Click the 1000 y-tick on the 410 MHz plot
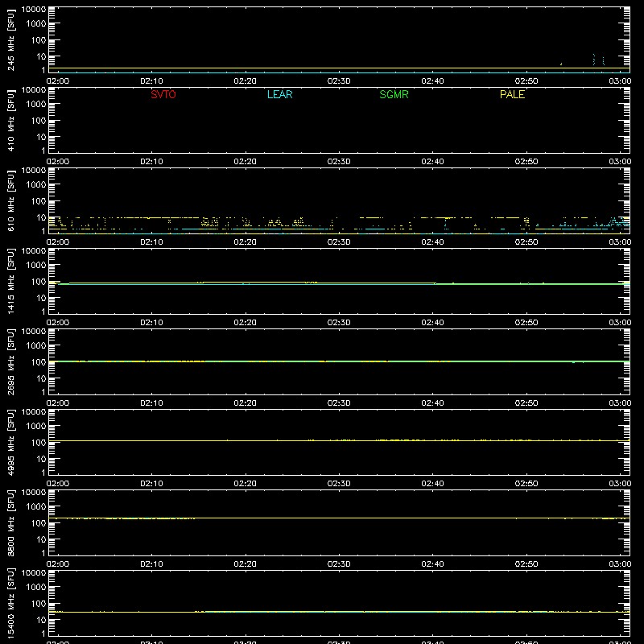This screenshot has width=644, height=644. [36, 105]
